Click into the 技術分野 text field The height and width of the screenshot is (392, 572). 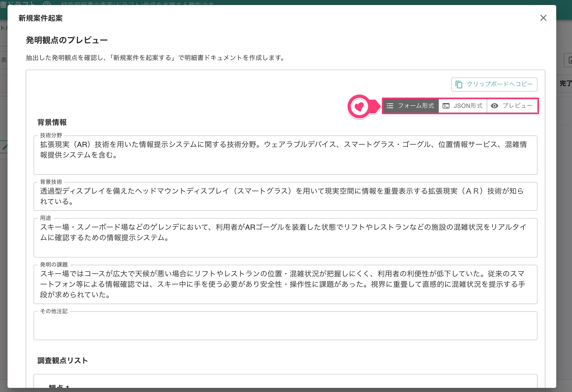285,155
